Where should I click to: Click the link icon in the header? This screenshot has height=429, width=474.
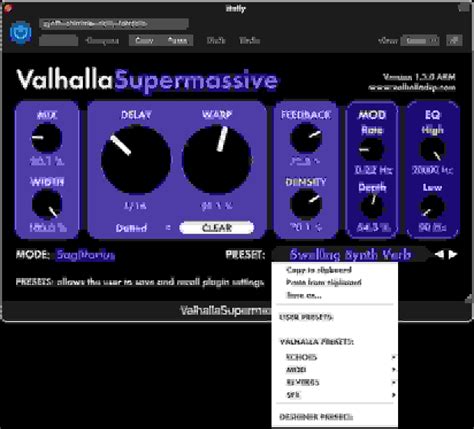tap(454, 41)
